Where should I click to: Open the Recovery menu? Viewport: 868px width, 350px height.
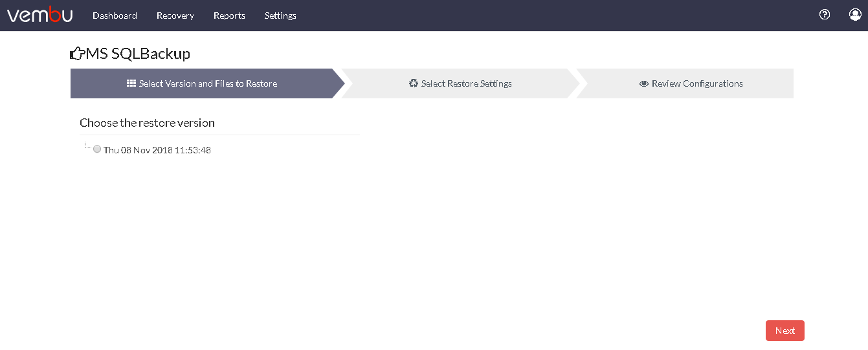(175, 16)
